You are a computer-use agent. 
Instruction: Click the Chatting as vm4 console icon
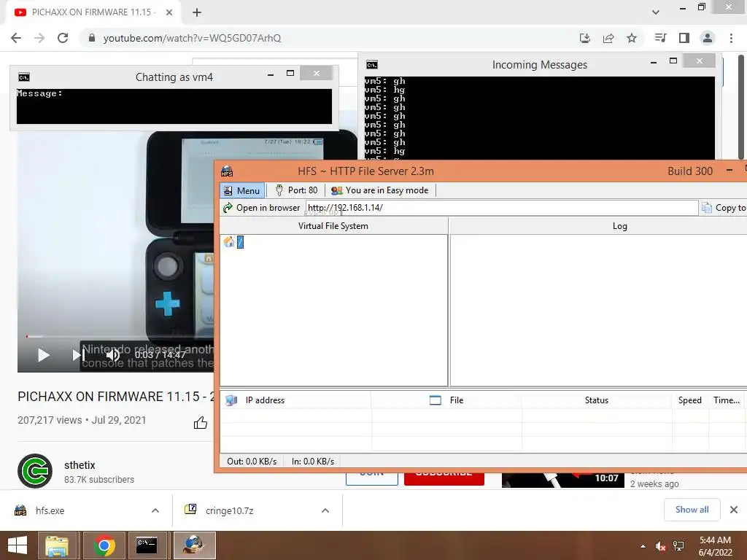(x=24, y=77)
